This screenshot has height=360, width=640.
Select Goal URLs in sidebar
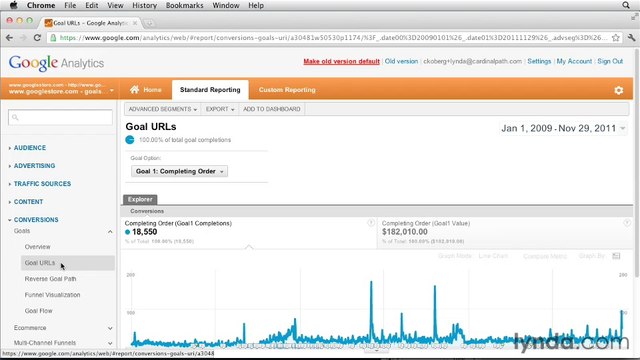point(68,263)
